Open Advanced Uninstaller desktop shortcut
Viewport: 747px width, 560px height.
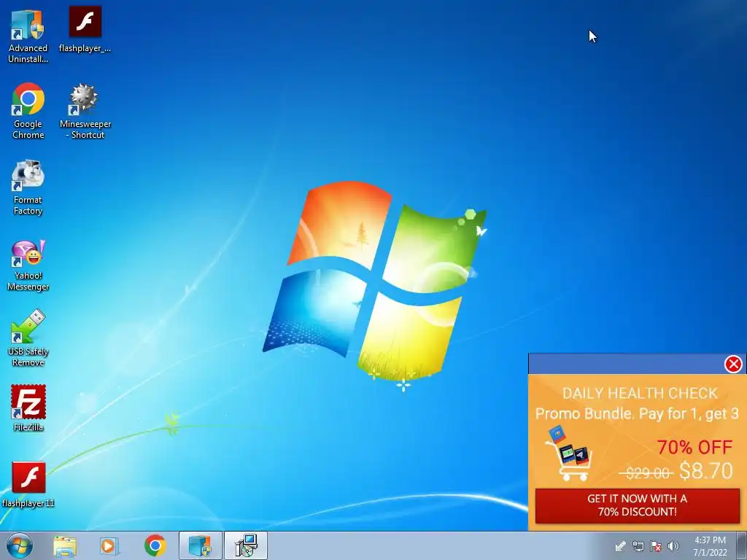pyautogui.click(x=28, y=36)
